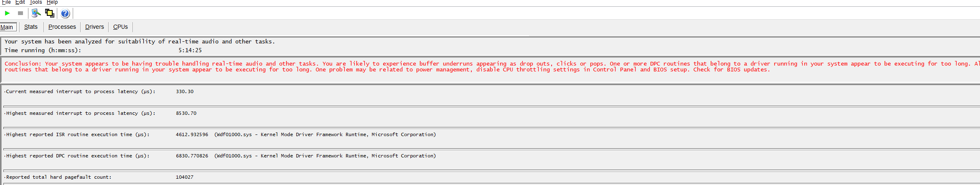Select the highest latency value 8530.70

[186, 113]
